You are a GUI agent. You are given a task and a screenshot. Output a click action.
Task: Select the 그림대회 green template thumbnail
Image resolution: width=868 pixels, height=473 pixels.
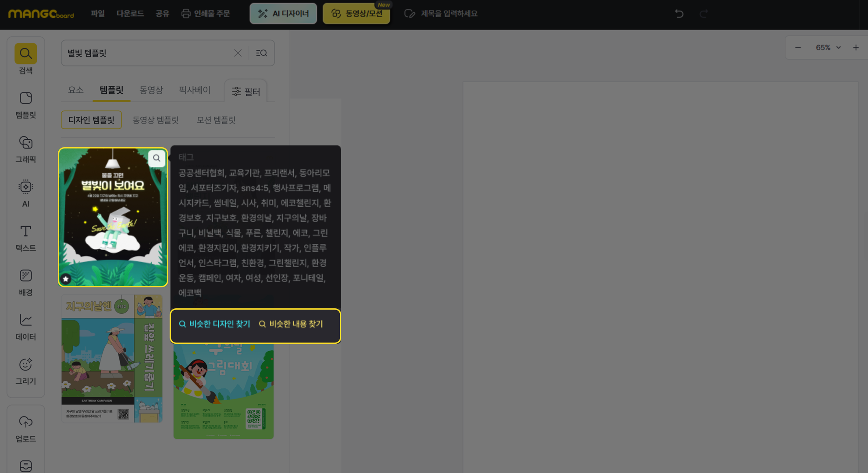tap(224, 391)
